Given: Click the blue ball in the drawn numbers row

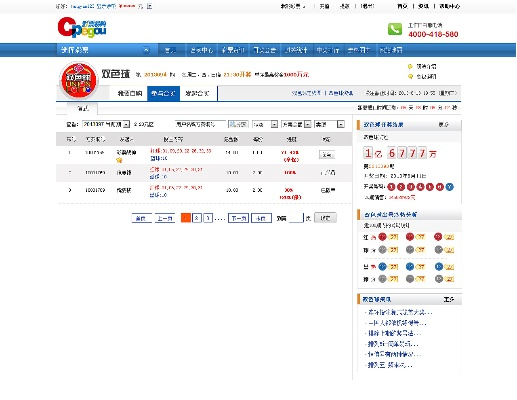Looking at the screenshot, I should pyautogui.click(x=449, y=187).
